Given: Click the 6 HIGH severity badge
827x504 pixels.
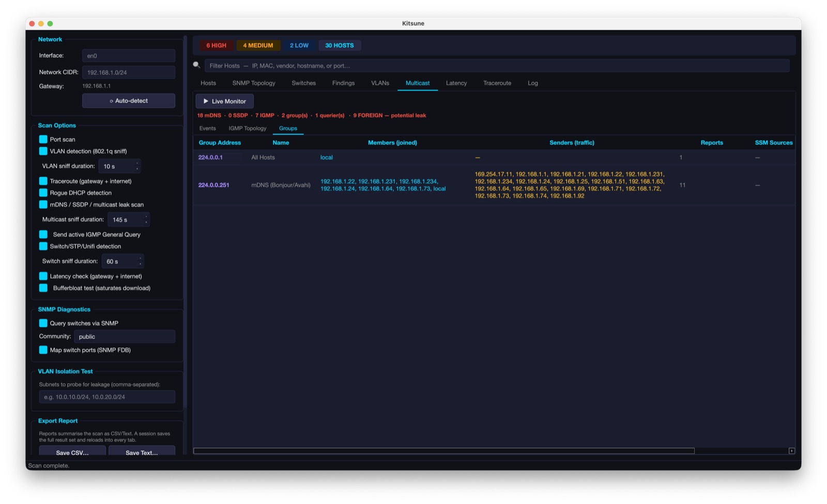Looking at the screenshot, I should pos(217,45).
